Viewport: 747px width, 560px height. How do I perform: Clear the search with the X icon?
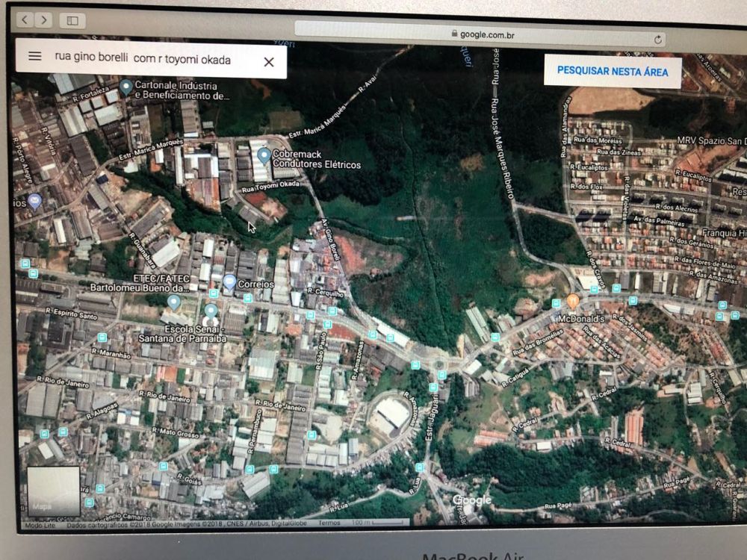(x=269, y=62)
